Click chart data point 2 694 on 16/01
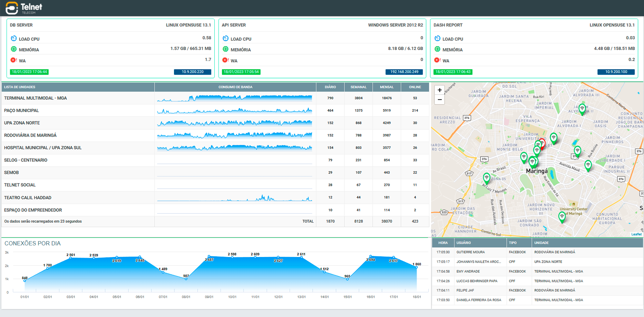 pyautogui.click(x=370, y=256)
